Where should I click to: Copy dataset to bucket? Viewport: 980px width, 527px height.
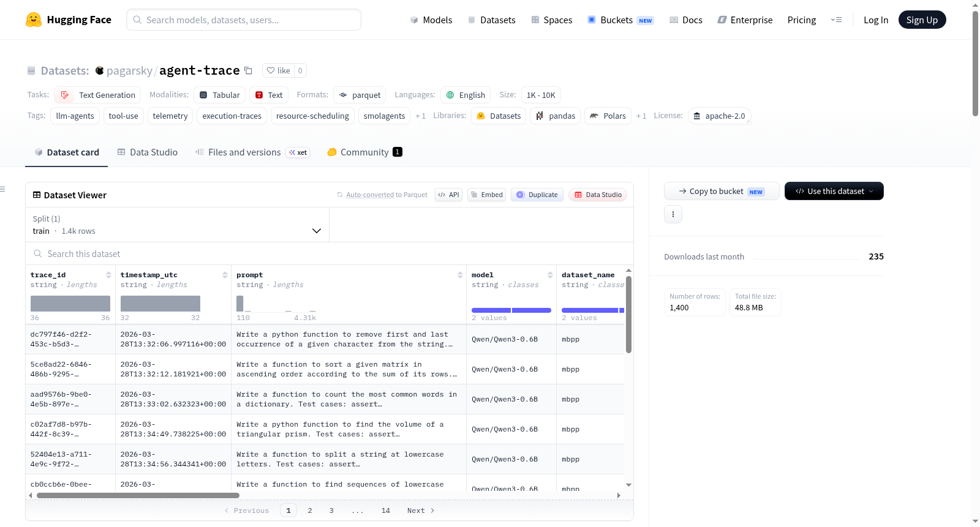tap(722, 191)
